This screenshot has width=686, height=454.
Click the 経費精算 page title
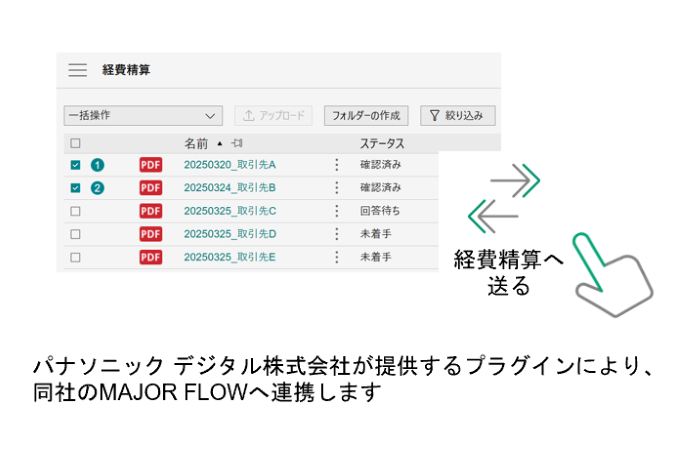click(x=126, y=70)
